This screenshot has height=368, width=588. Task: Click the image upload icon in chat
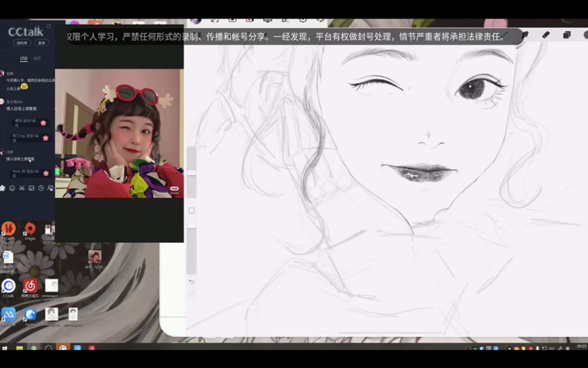point(32,188)
